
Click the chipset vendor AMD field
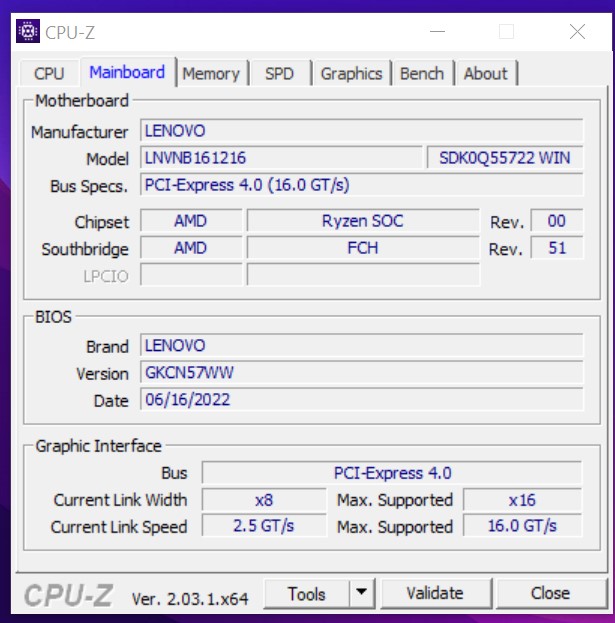coord(191,221)
